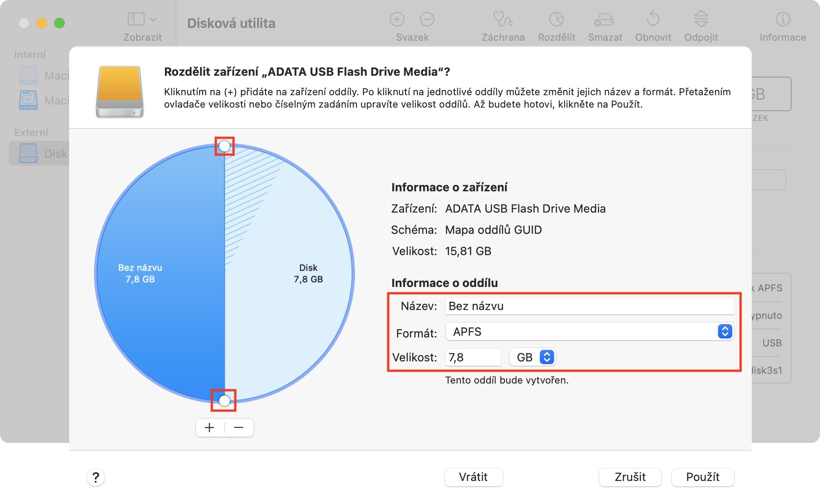This screenshot has height=504, width=820.
Task: Open the Formát APFS dropdown
Action: 590,332
